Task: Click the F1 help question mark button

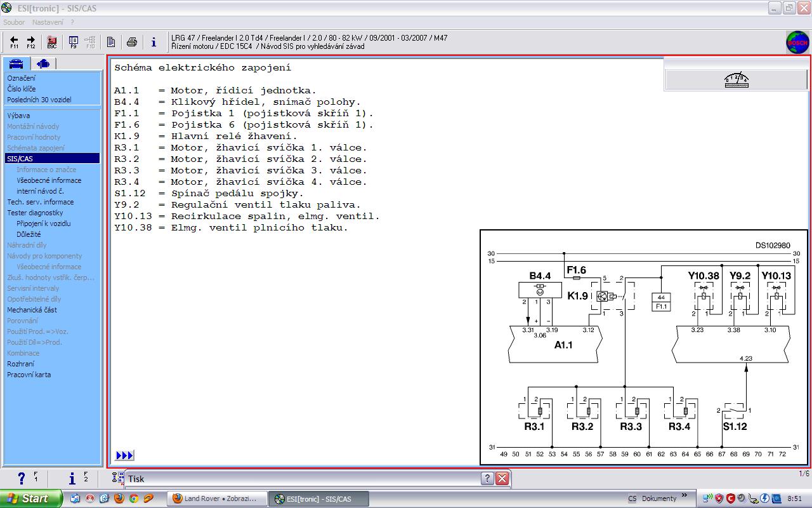Action: tap(22, 478)
